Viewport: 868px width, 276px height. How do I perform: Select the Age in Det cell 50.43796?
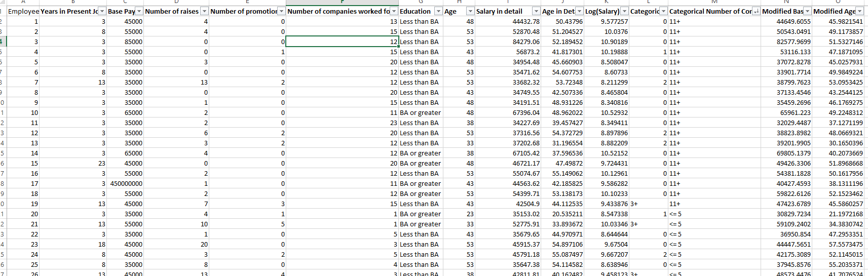pos(562,21)
